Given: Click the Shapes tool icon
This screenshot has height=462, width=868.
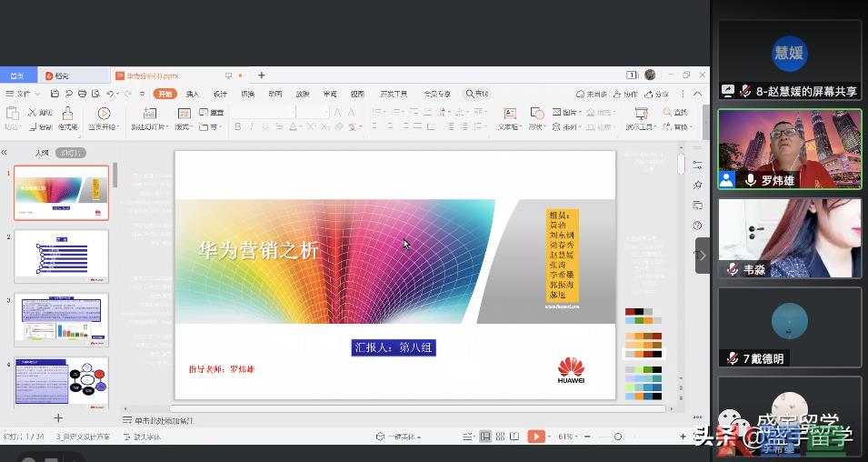Looking at the screenshot, I should [537, 113].
